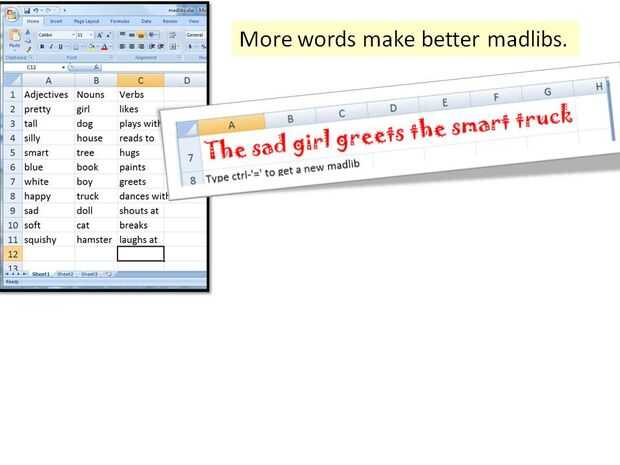Click the cell containing "hamster"
This screenshot has width=620, height=465.
point(96,240)
